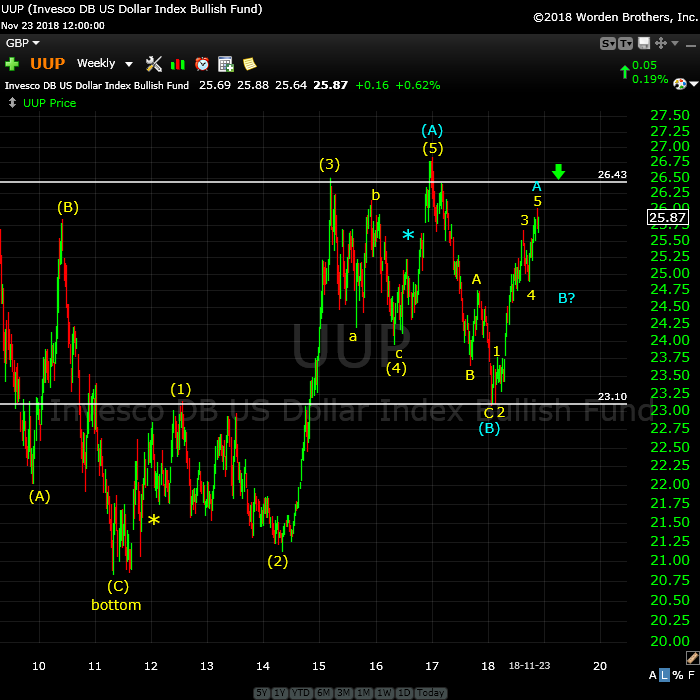Click the 20.00 price axis label

point(670,641)
